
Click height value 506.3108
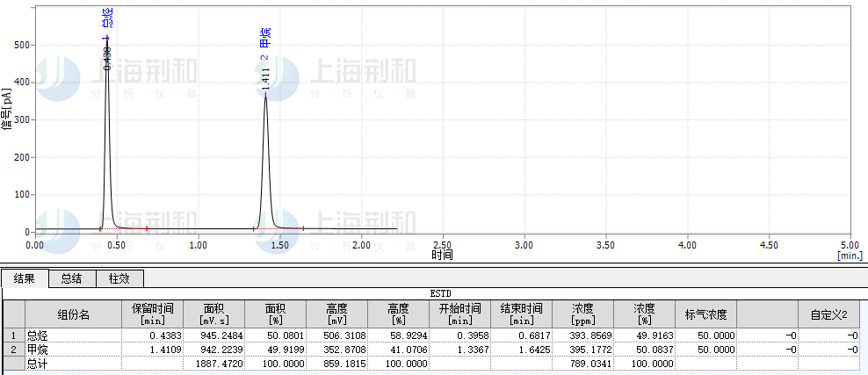pos(346,335)
